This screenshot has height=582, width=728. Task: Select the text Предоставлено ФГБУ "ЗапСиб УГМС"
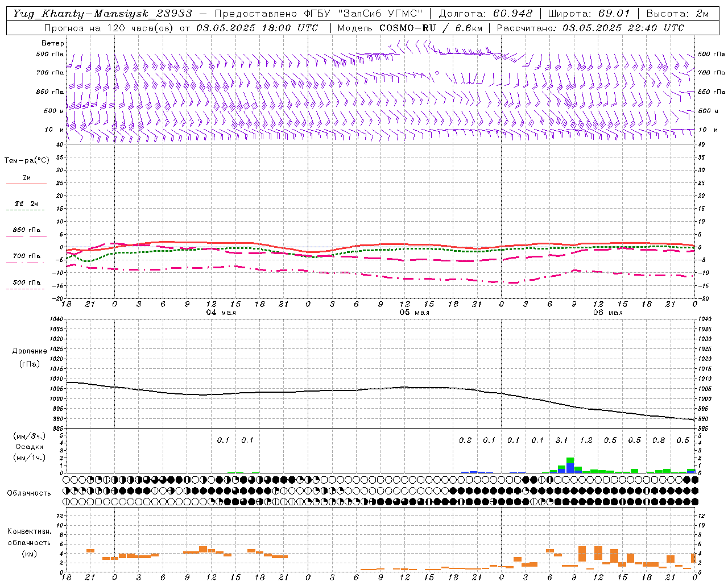pos(318,14)
